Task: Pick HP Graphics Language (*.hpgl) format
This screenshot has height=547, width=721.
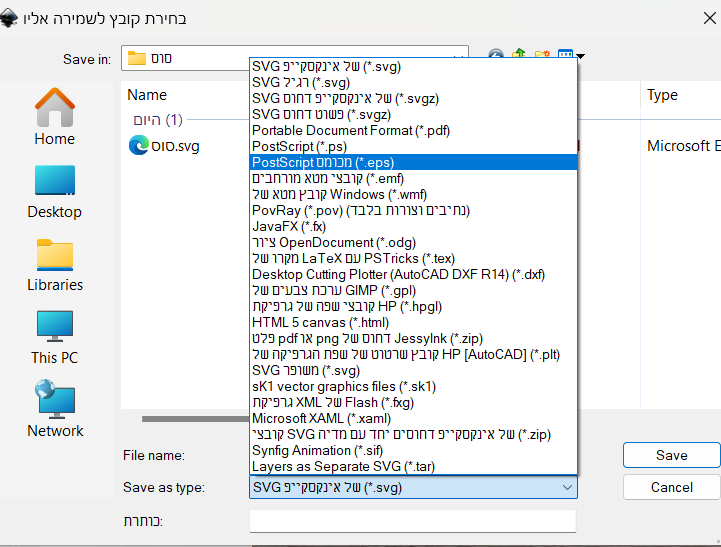Action: tap(413, 307)
